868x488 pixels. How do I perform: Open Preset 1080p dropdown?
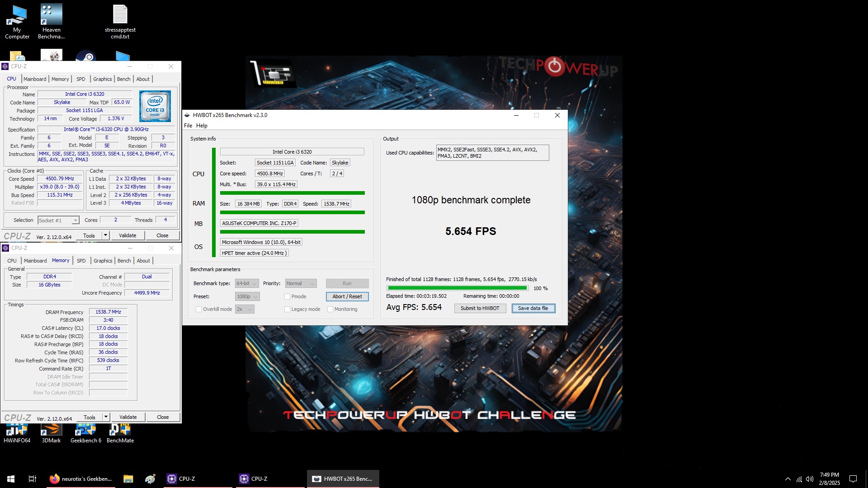[x=247, y=296]
